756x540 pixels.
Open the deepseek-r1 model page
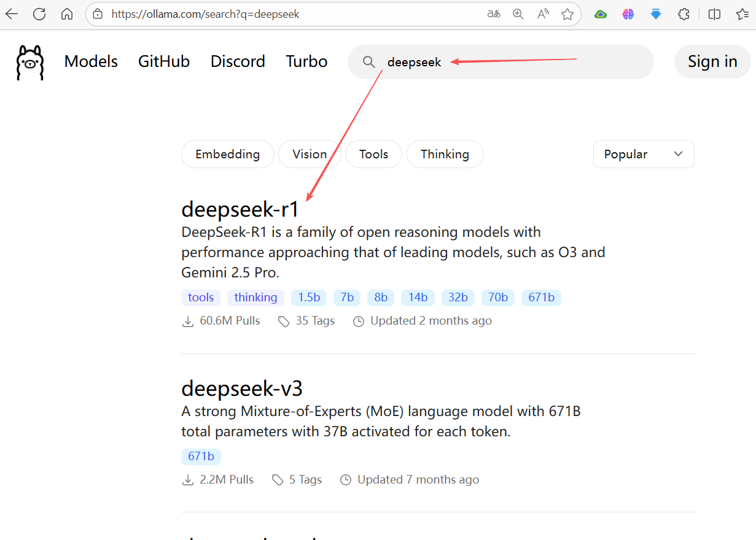[x=240, y=210]
